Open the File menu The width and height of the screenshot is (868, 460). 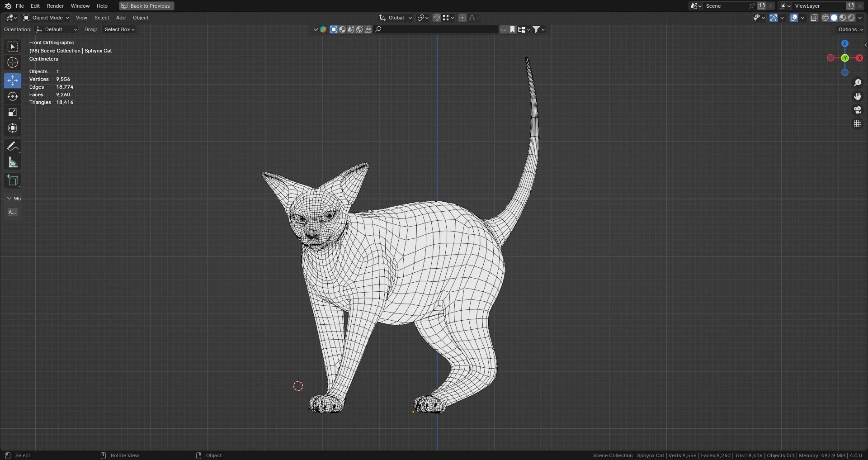point(20,6)
